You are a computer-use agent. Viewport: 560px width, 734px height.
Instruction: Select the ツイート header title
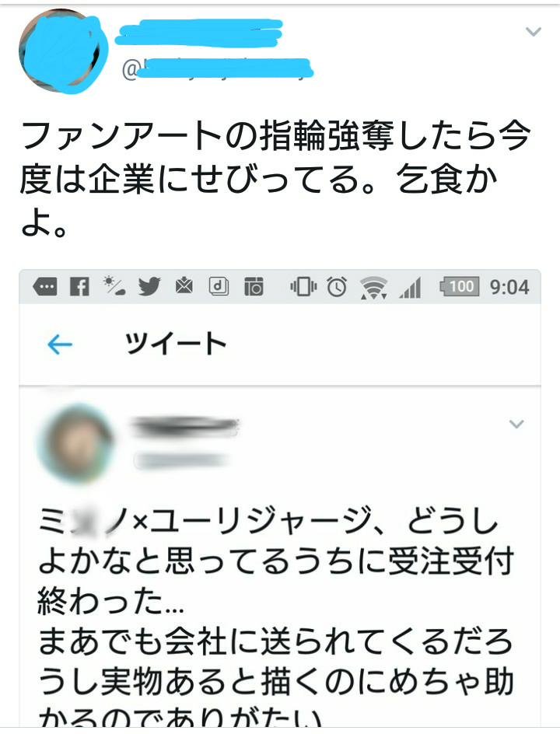coord(176,343)
